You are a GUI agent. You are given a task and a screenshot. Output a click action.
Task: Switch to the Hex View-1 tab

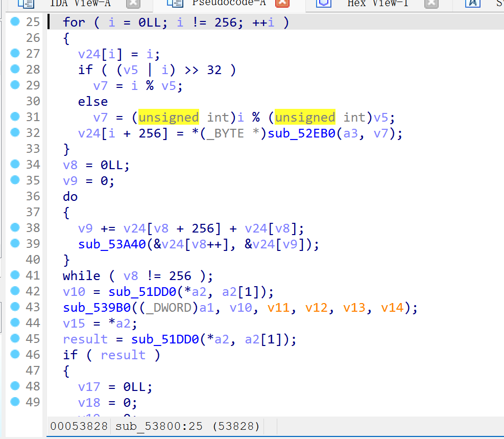(x=377, y=3)
